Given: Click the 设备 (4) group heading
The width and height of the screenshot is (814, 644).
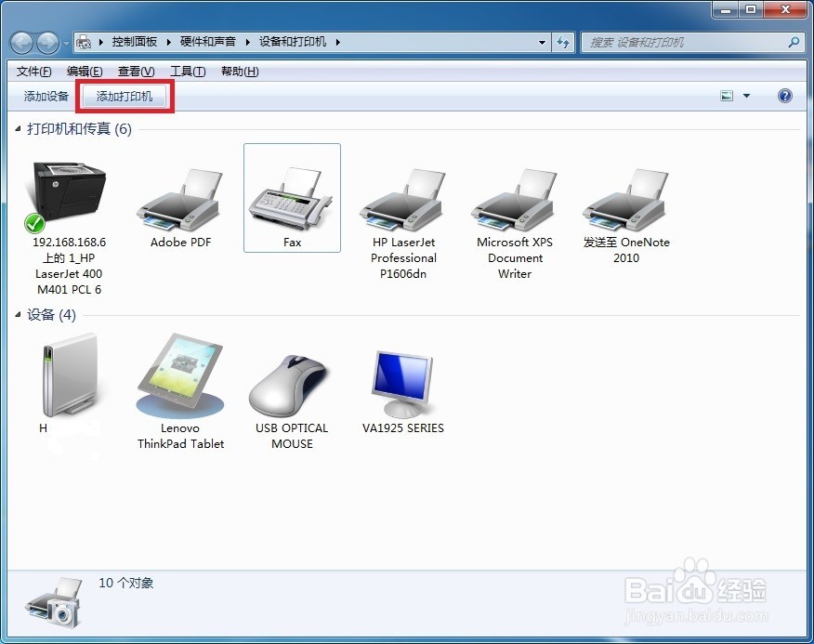Looking at the screenshot, I should click(x=51, y=314).
